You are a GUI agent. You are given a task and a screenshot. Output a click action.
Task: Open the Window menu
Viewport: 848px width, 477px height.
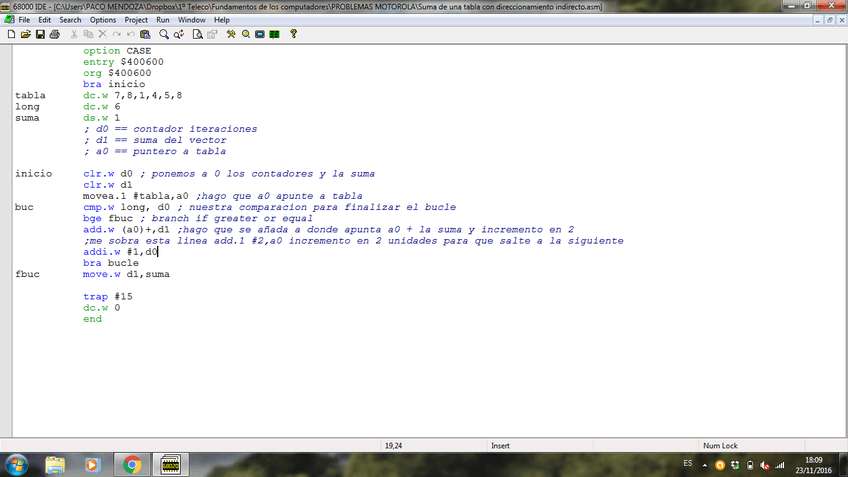(x=191, y=20)
